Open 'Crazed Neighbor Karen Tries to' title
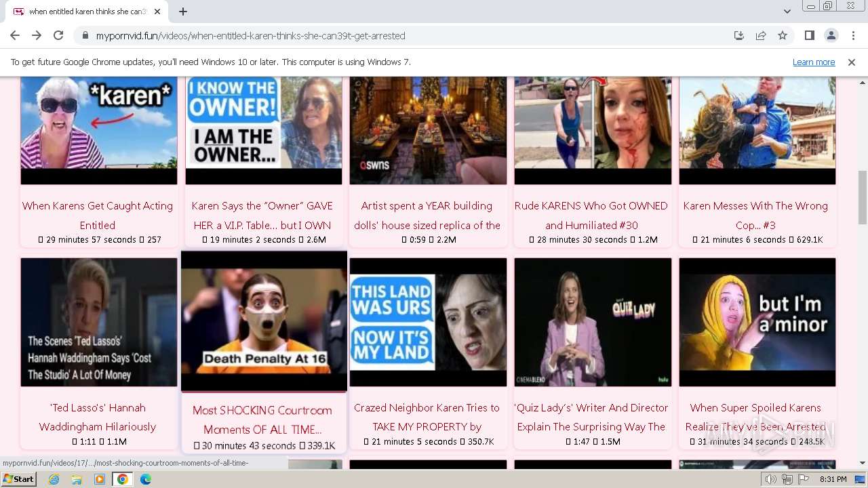Screen dimensions: 868x488 point(427,417)
